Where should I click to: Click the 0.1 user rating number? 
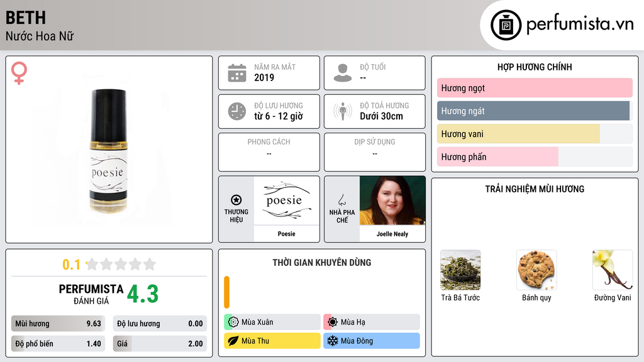click(x=71, y=265)
